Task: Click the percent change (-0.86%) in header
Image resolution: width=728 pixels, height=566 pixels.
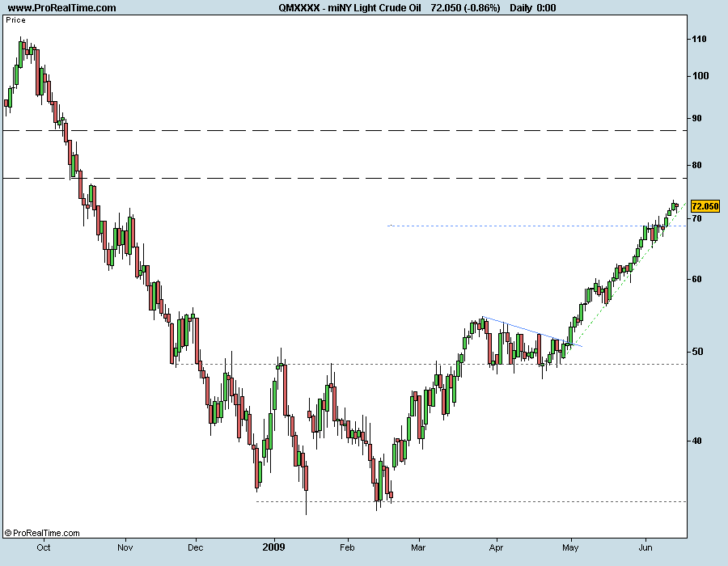Action: coord(482,8)
